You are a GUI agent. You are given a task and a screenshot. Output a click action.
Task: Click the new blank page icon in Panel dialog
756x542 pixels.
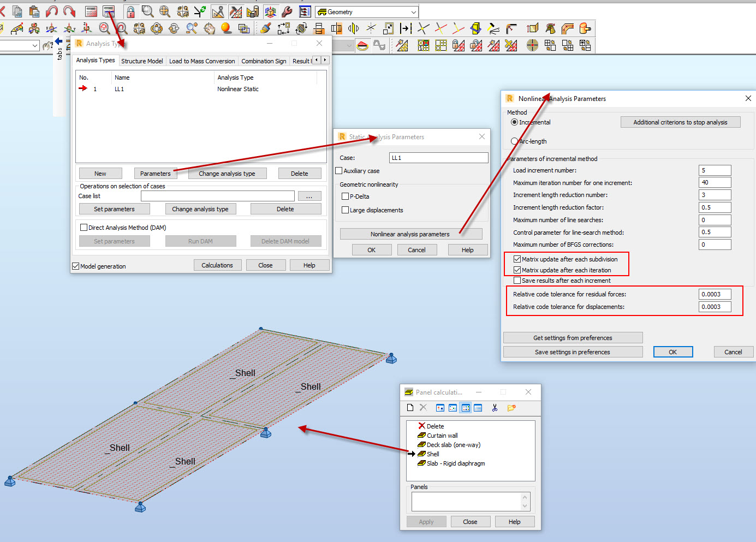410,408
